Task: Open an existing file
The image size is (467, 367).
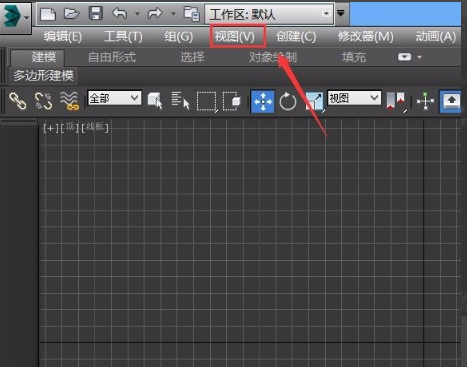Action: coord(72,14)
